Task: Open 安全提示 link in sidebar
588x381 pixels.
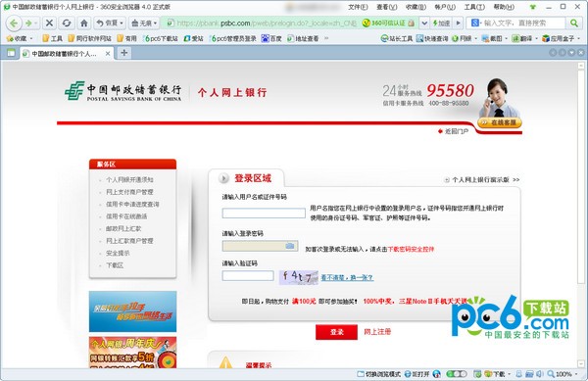Action: (118, 254)
